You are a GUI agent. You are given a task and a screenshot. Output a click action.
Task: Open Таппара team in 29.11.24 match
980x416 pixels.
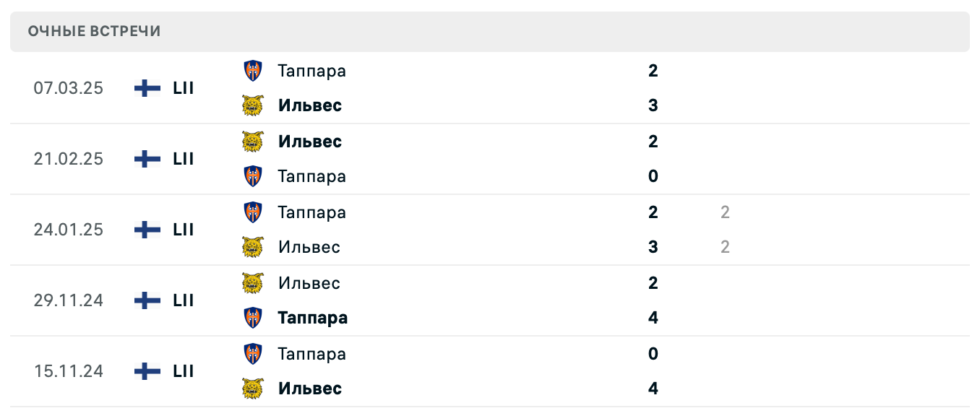312,318
